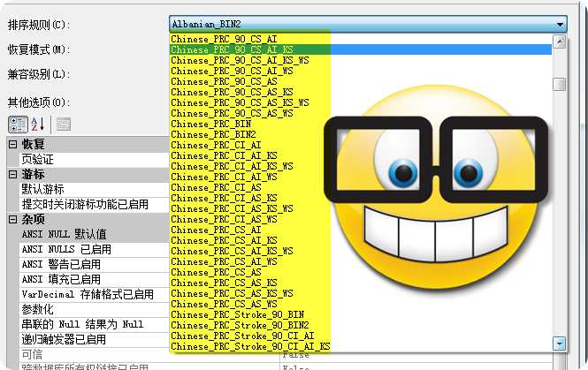The image size is (588, 370).
Task: Choose Chinese_PRC_CS_AS_KS_WS collation
Action: (361, 293)
